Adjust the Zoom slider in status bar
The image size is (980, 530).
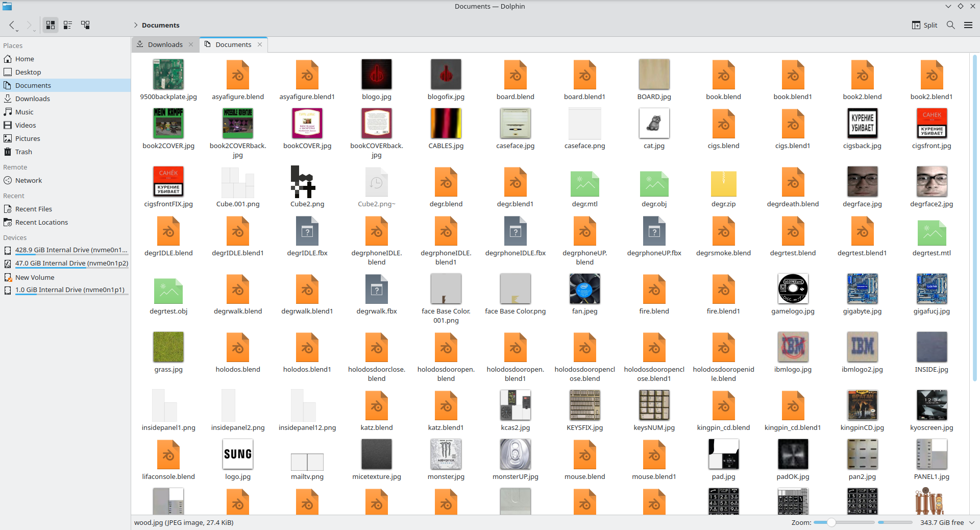(x=844, y=522)
